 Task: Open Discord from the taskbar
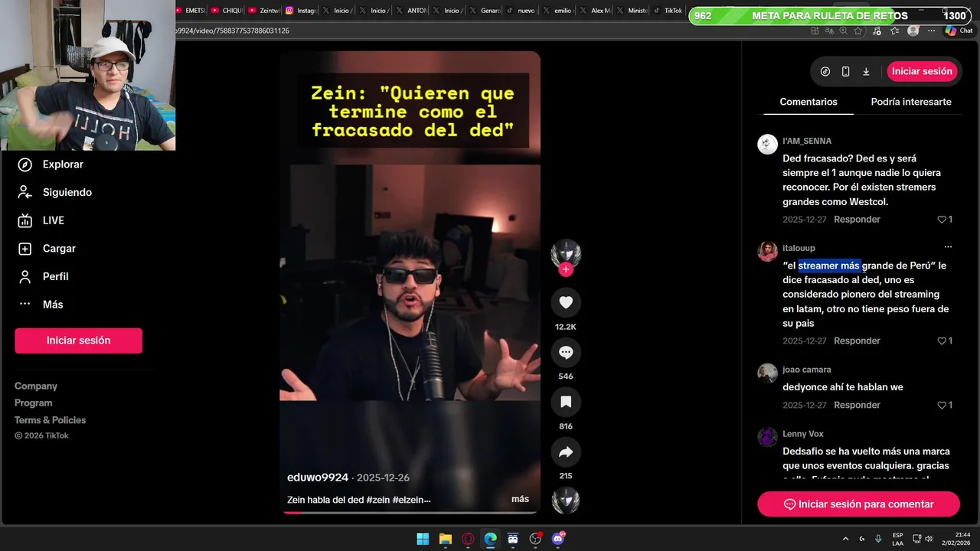point(558,539)
